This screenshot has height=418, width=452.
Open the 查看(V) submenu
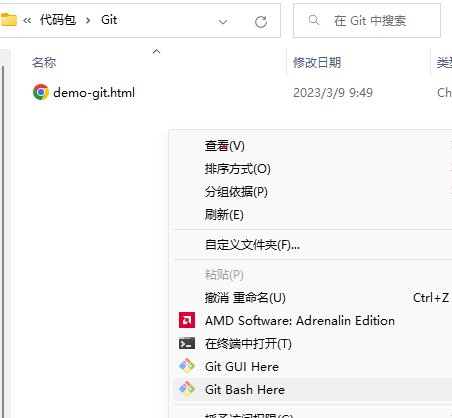312,146
